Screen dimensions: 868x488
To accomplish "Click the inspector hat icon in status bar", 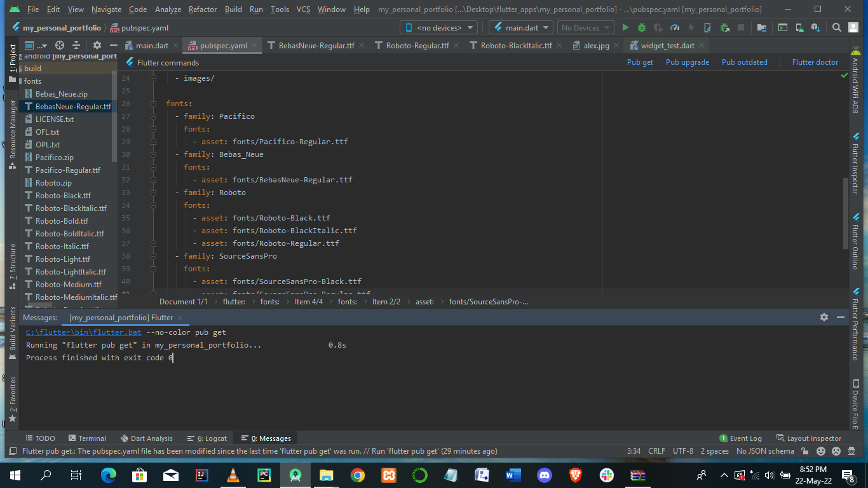I will pyautogui.click(x=851, y=451).
